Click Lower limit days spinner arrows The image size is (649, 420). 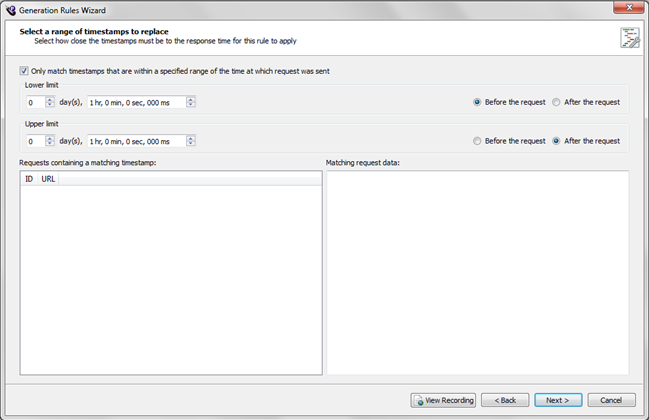coord(50,102)
